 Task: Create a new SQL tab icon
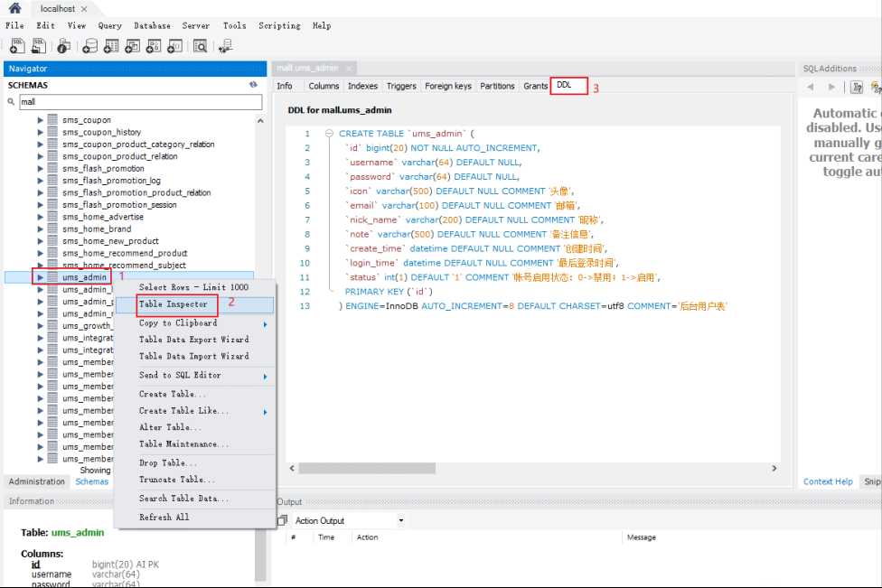pyautogui.click(x=17, y=46)
